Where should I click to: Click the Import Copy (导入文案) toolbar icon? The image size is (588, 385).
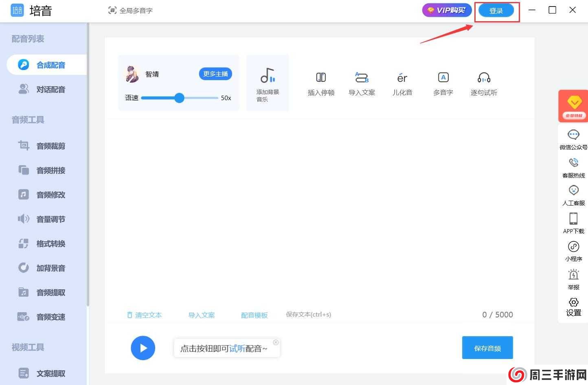(362, 77)
